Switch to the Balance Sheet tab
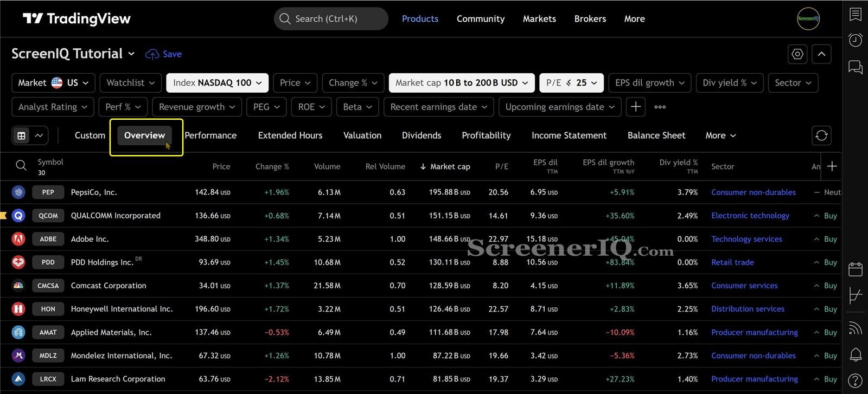The width and height of the screenshot is (868, 394). (x=656, y=135)
